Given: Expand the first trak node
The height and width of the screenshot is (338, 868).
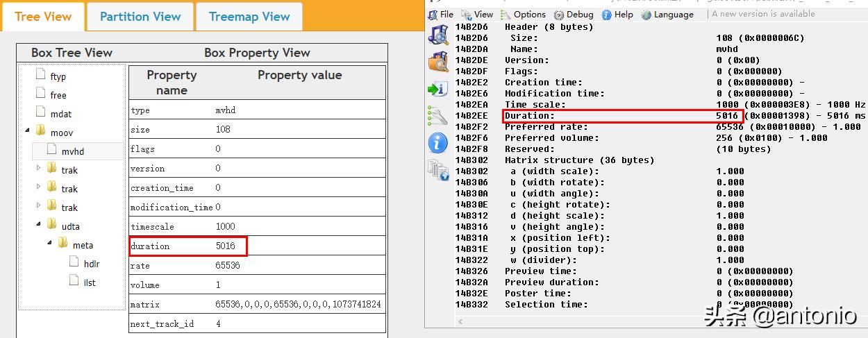Looking at the screenshot, I should [39, 168].
